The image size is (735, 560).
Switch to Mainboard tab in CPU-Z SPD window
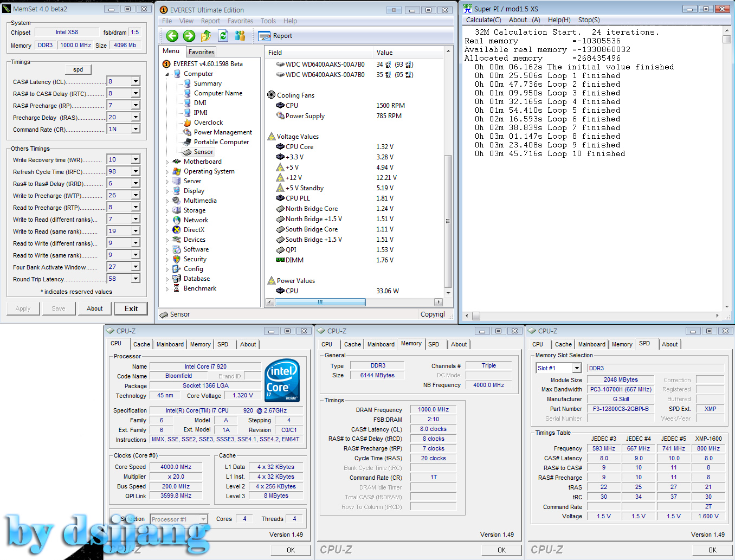coord(591,344)
